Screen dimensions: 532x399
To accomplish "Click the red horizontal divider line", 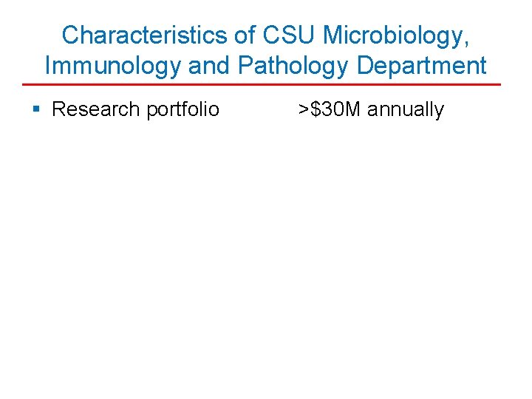I will click(x=265, y=84).
